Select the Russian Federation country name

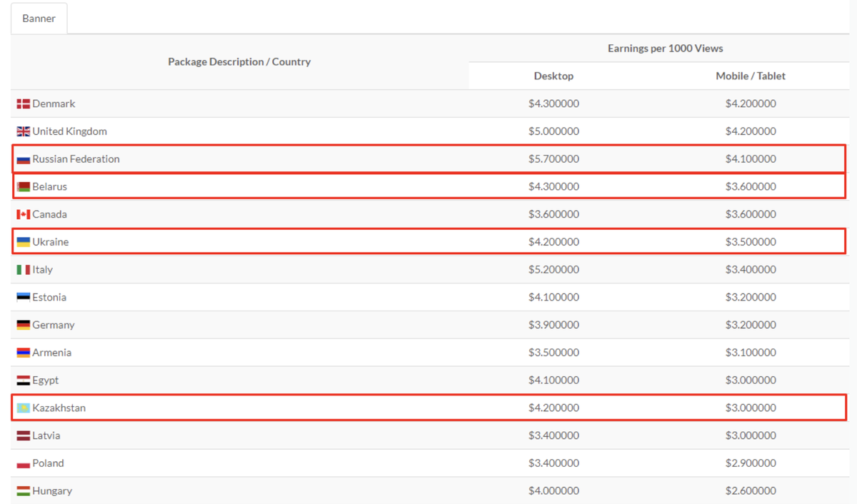click(x=76, y=159)
